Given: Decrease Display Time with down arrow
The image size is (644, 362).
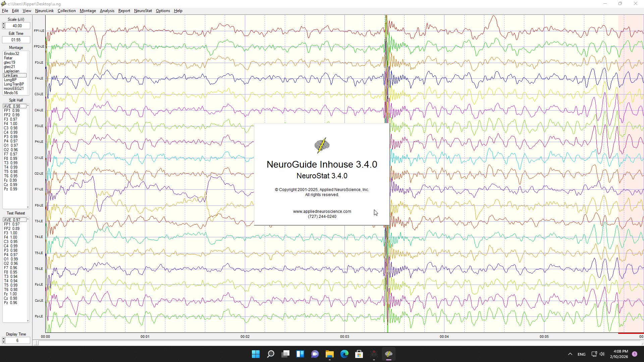Looking at the screenshot, I should [x=3, y=342].
